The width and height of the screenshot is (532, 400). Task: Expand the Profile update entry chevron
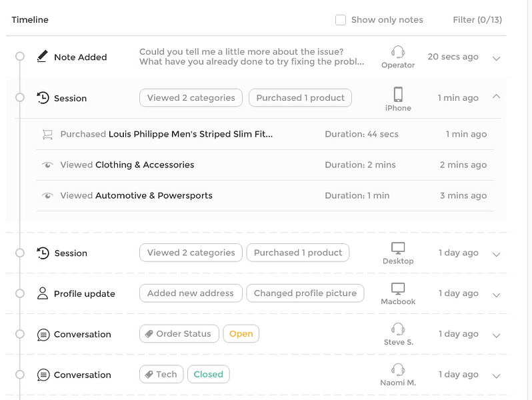coord(496,295)
